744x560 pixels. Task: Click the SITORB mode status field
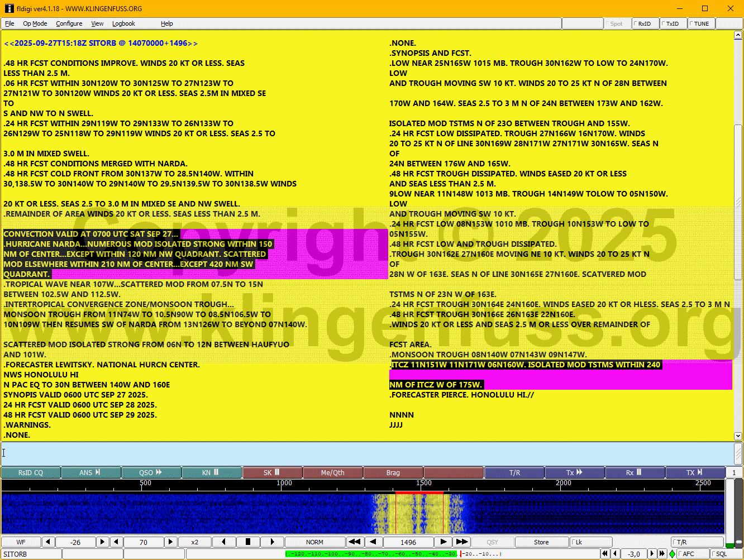tap(31, 554)
